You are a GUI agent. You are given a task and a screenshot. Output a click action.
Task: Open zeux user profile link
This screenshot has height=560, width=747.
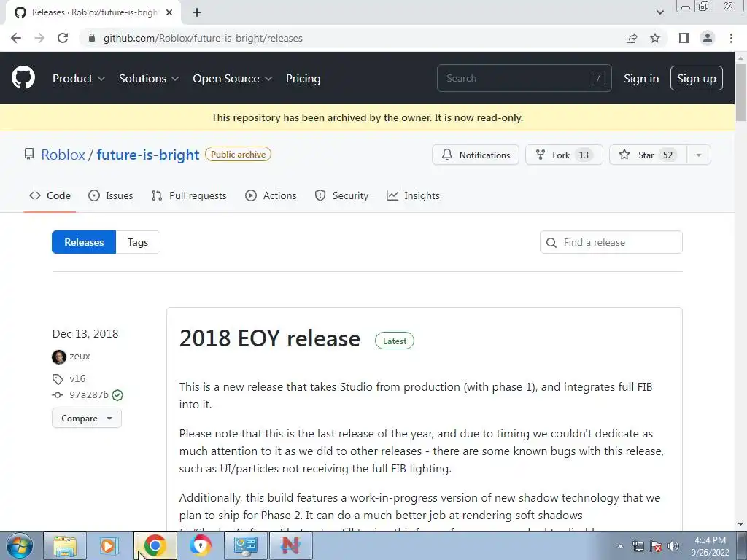pyautogui.click(x=80, y=356)
